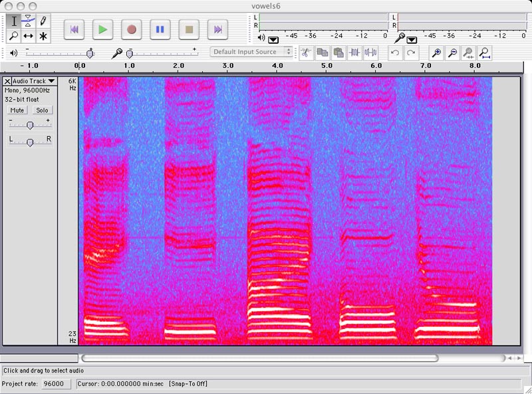
Task: Pause playback with the Pause button
Action: coord(160,29)
